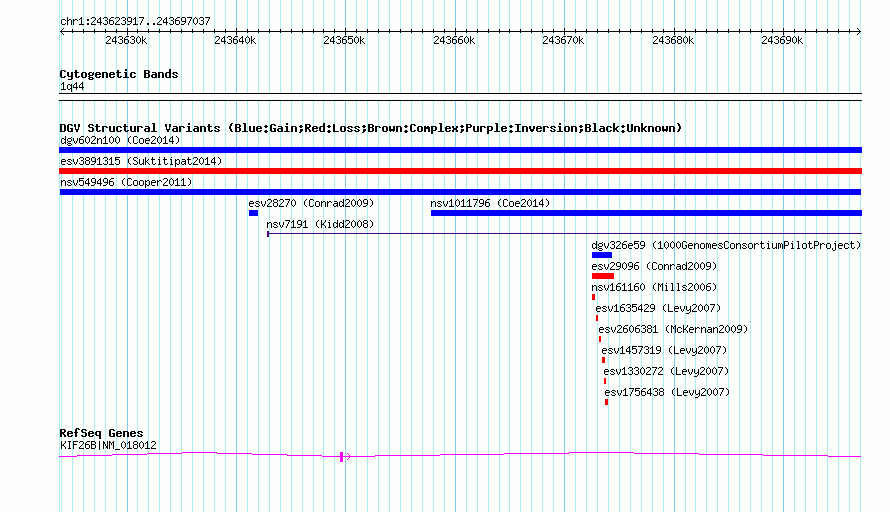Image resolution: width=890 pixels, height=512 pixels.
Task: Click the nsv549496 (Cooper2011) blue bar
Action: (x=460, y=192)
